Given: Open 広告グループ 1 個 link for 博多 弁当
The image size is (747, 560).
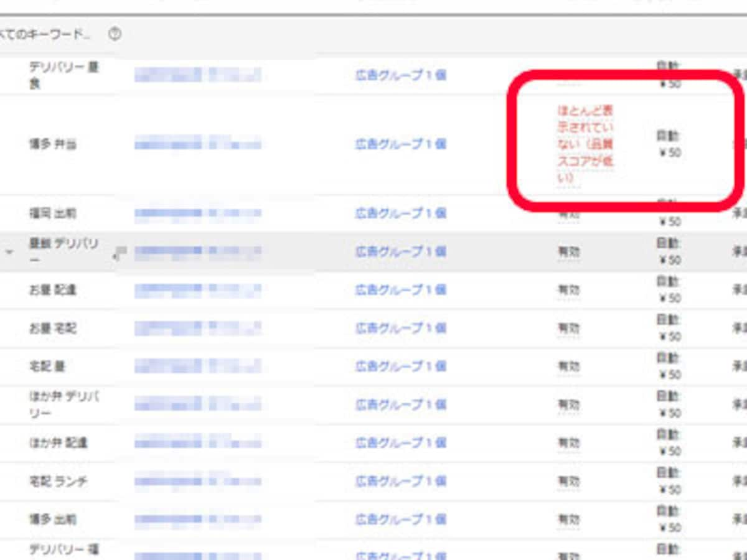Looking at the screenshot, I should coord(401,144).
